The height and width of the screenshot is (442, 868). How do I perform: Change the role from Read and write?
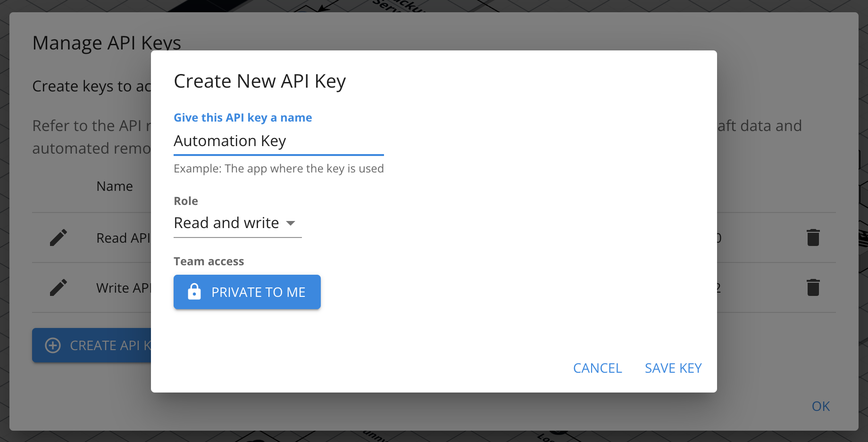[x=236, y=222]
